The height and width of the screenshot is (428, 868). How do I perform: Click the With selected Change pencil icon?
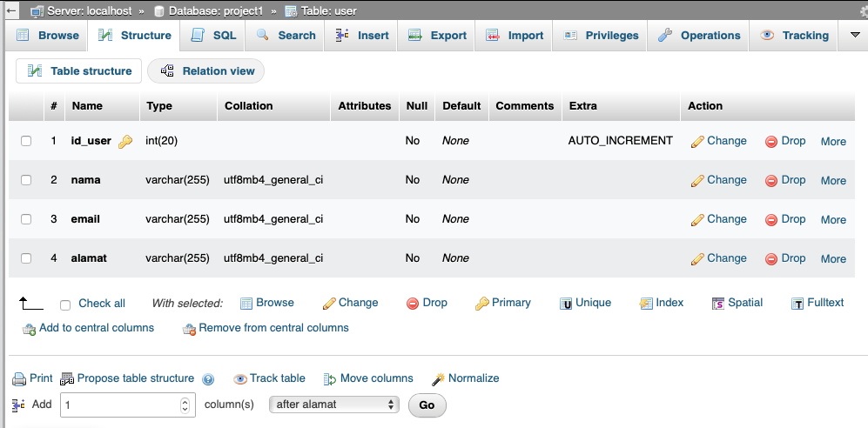point(329,304)
